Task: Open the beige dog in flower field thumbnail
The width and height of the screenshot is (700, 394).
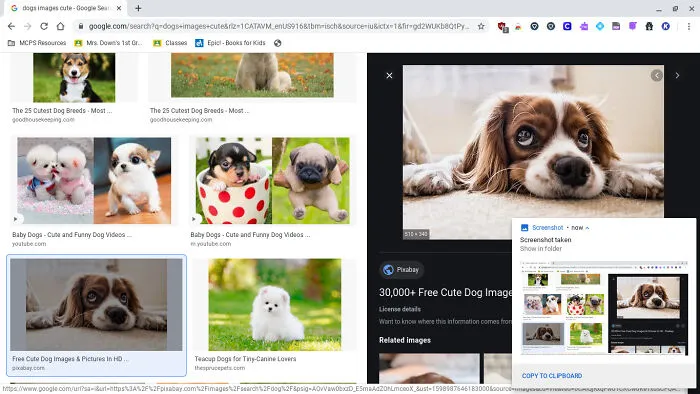Action: [x=252, y=75]
